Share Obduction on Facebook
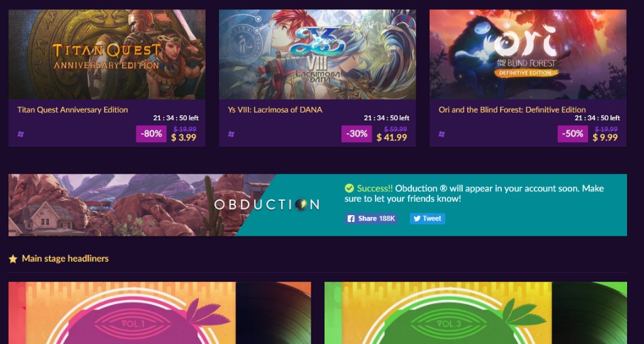Image resolution: width=644 pixels, height=344 pixels. (x=371, y=219)
